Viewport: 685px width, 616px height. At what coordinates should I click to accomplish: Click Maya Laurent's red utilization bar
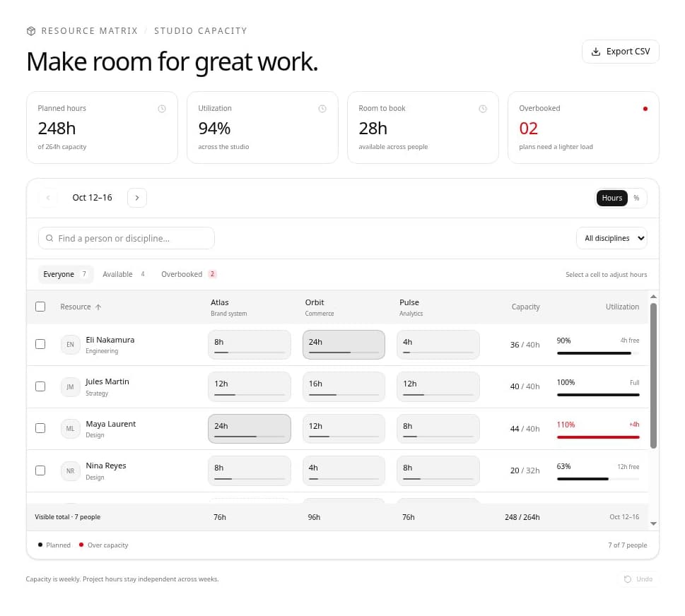pos(598,437)
